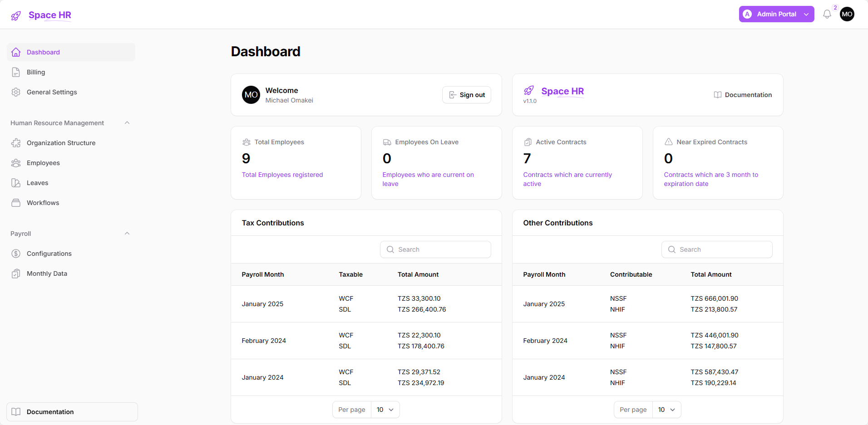Click the Space HR logo in version card
This screenshot has height=425, width=868.
tap(554, 91)
